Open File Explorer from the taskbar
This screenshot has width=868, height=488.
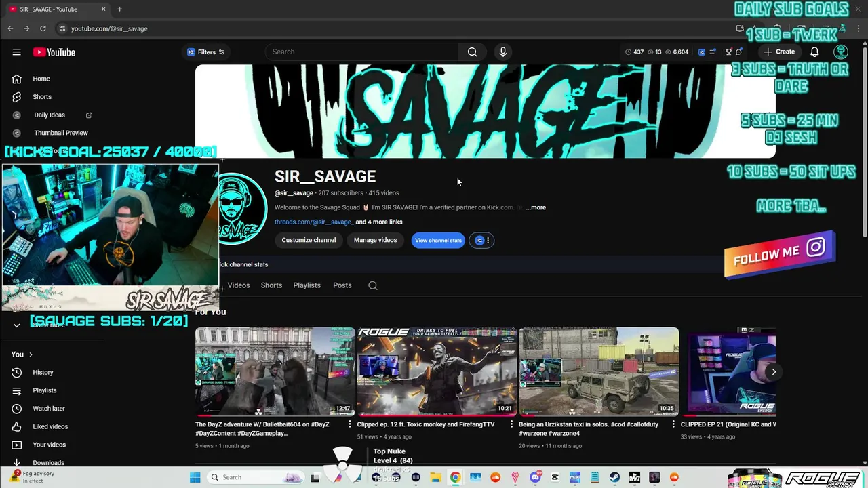pos(435,477)
